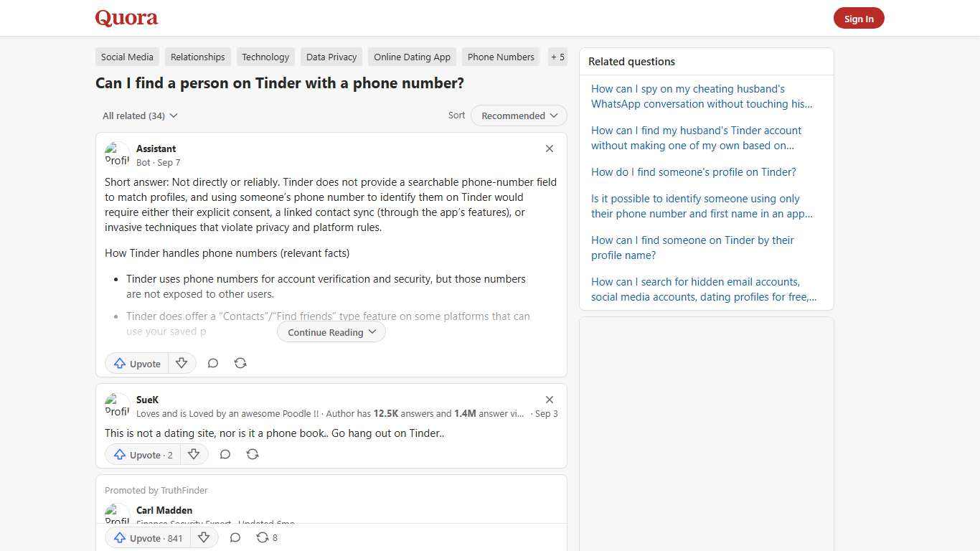Downvote SueK's answer
Screen dimensions: 980x551
tap(194, 454)
